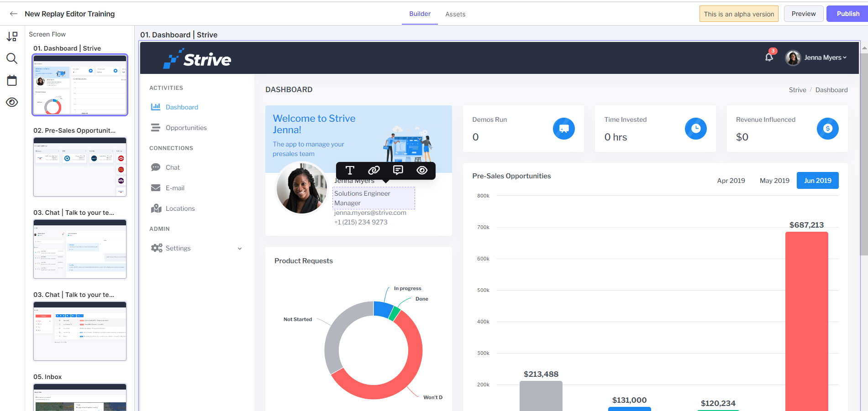
Task: Click the Revenue Influenced dollar icon
Action: click(x=828, y=129)
